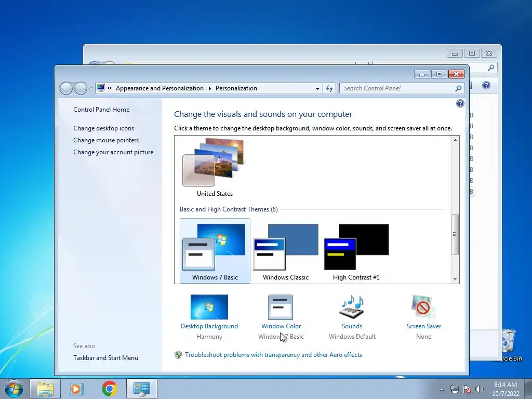Click the Desktop Background text link
This screenshot has width=532, height=399.
pos(209,326)
